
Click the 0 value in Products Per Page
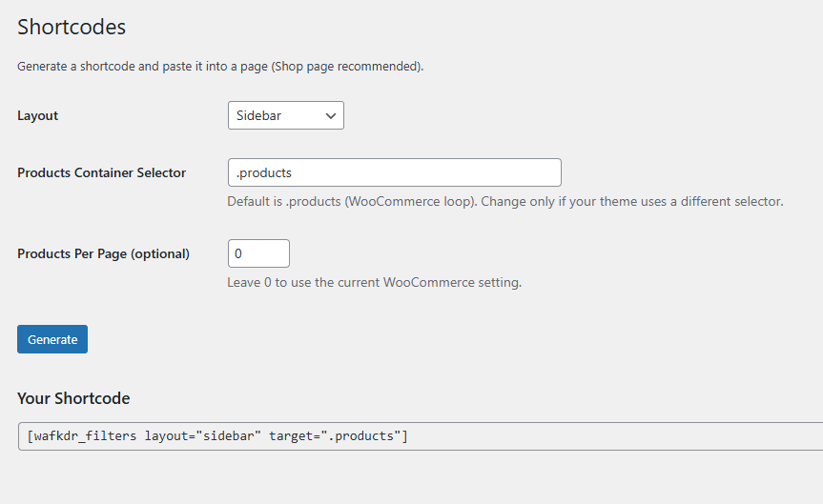(239, 253)
